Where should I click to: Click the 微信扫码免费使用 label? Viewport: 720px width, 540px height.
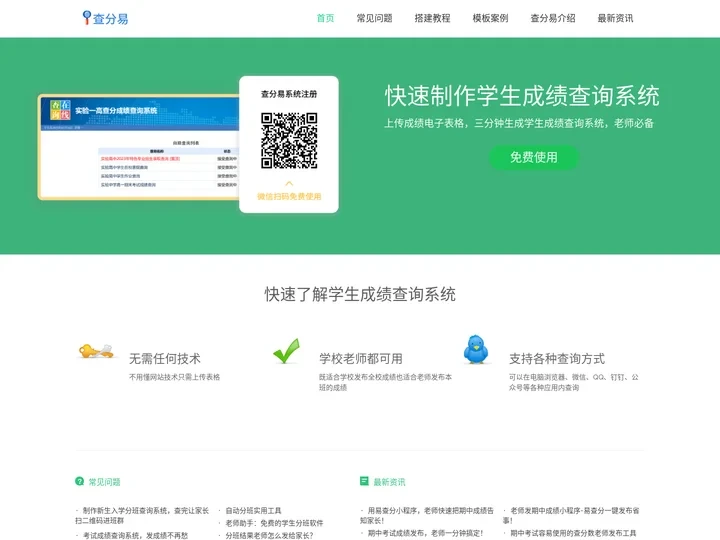pyautogui.click(x=289, y=197)
